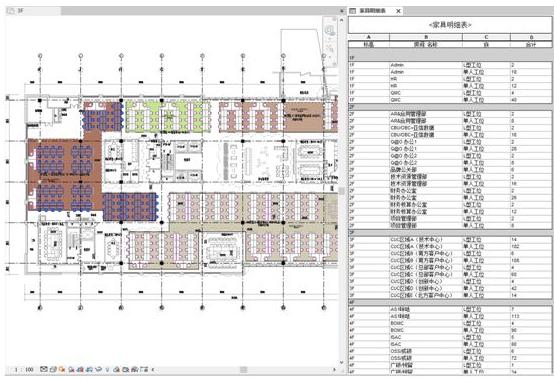The width and height of the screenshot is (554, 380).
Task: Click the zoom tool in navigation bar
Action: pyautogui.click(x=330, y=49)
